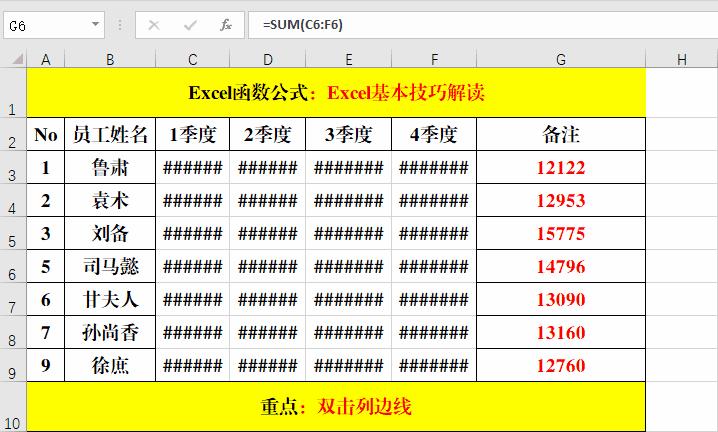Click the '1季度' header cell
718x432 pixels.
(x=192, y=134)
